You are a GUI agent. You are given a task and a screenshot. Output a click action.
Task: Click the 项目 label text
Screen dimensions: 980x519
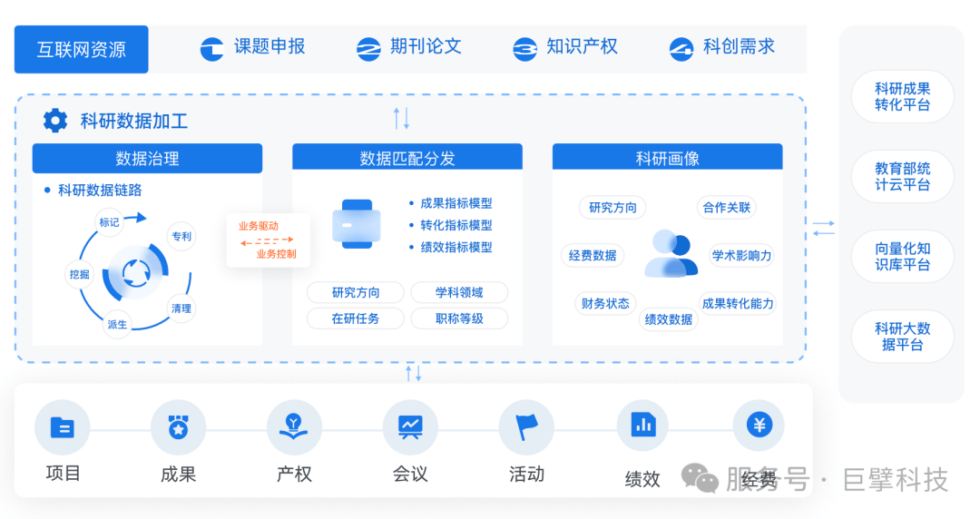(63, 474)
